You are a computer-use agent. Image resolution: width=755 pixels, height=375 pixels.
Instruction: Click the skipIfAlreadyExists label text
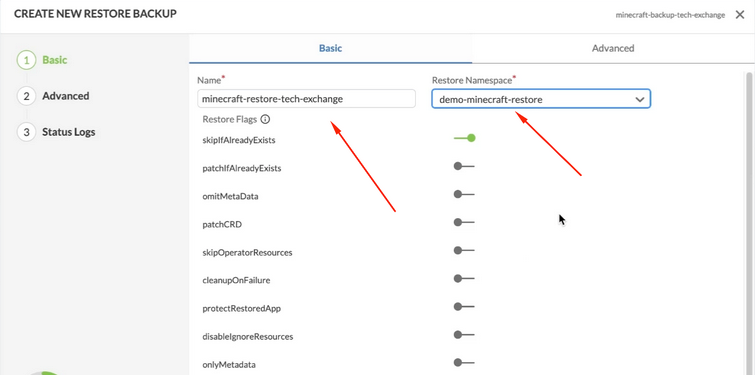pos(239,141)
